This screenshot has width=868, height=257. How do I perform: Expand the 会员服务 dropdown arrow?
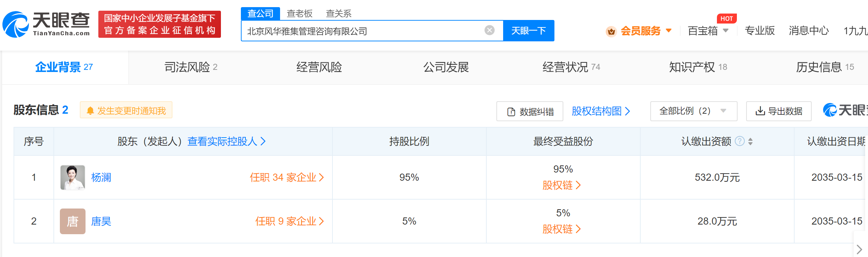[669, 31]
